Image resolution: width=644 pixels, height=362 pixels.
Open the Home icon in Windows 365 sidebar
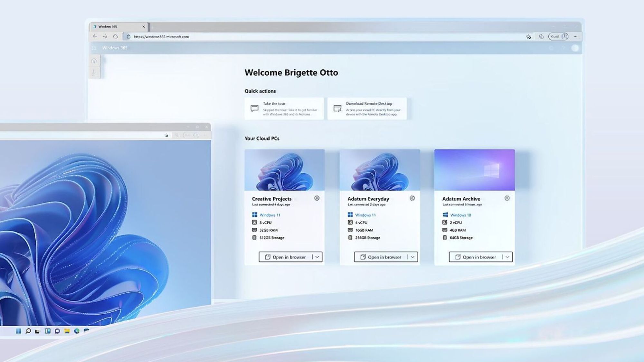point(94,61)
